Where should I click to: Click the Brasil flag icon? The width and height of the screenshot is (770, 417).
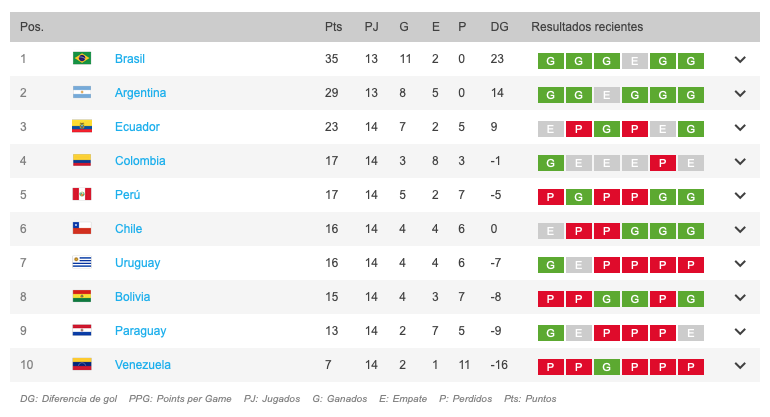click(82, 59)
